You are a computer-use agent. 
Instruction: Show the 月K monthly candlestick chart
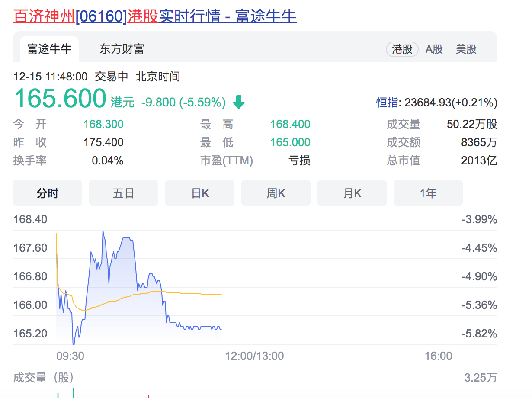click(352, 193)
